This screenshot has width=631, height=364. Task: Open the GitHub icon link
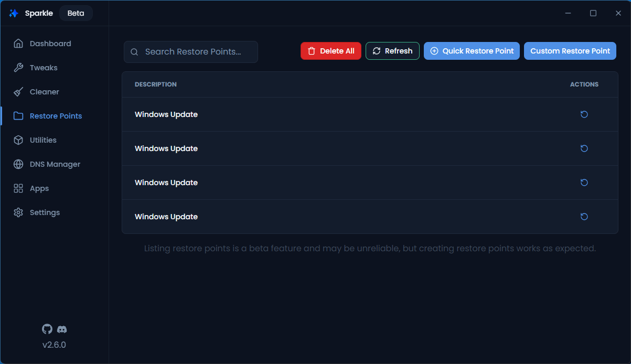[x=47, y=329]
